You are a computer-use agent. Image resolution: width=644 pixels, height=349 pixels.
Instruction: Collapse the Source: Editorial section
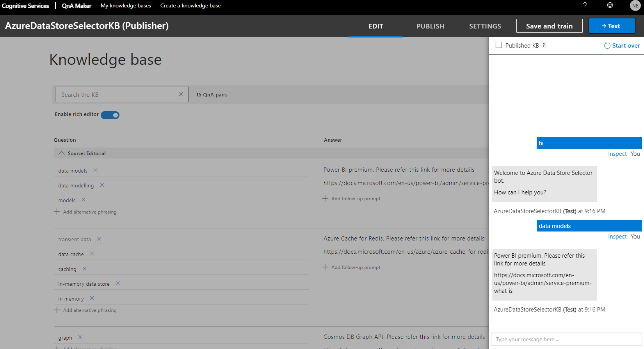coord(61,153)
